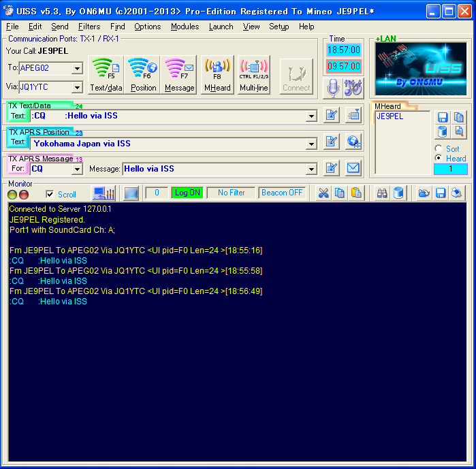The height and width of the screenshot is (469, 476).
Task: Find in monitor with binoculars icon
Action: tap(382, 193)
